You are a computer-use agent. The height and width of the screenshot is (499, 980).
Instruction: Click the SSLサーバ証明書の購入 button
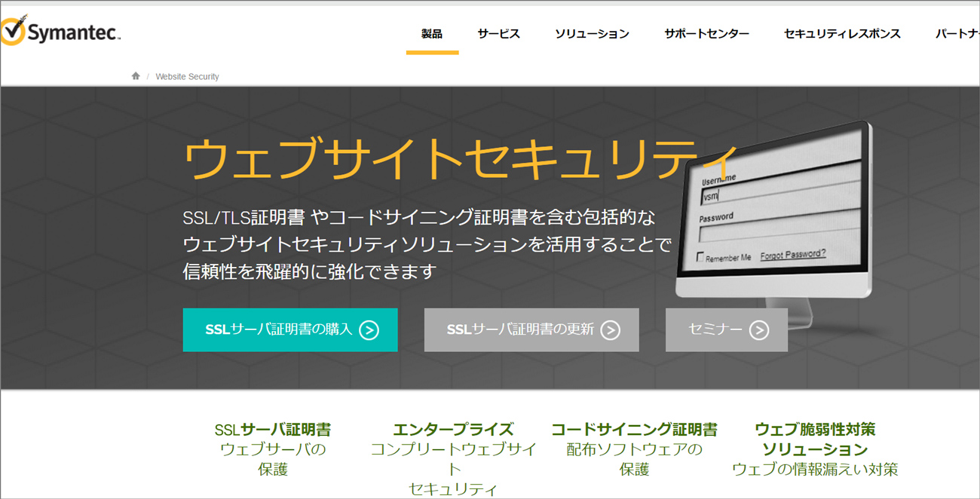(290, 329)
